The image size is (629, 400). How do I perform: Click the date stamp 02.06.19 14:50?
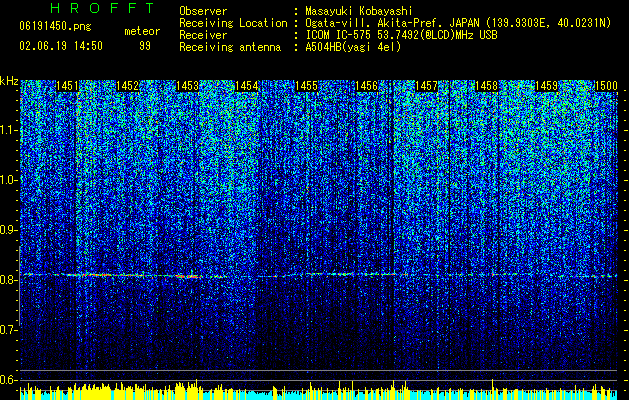pos(61,46)
